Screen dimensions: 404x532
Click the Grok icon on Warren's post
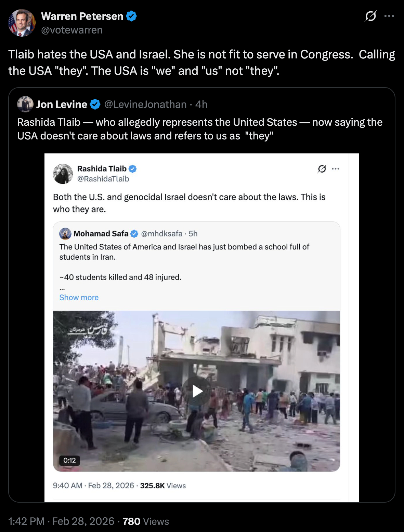click(370, 16)
